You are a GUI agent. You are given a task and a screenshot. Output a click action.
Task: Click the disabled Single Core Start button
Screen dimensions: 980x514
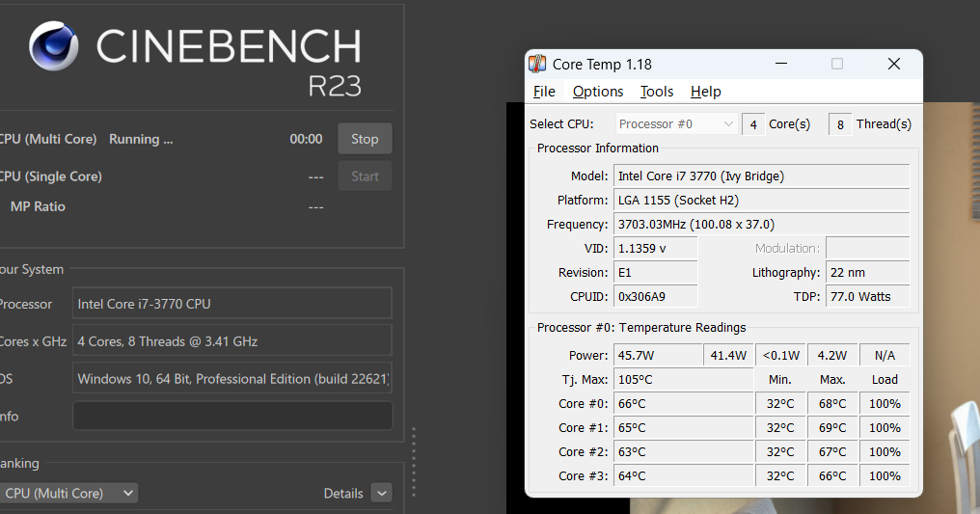(365, 176)
